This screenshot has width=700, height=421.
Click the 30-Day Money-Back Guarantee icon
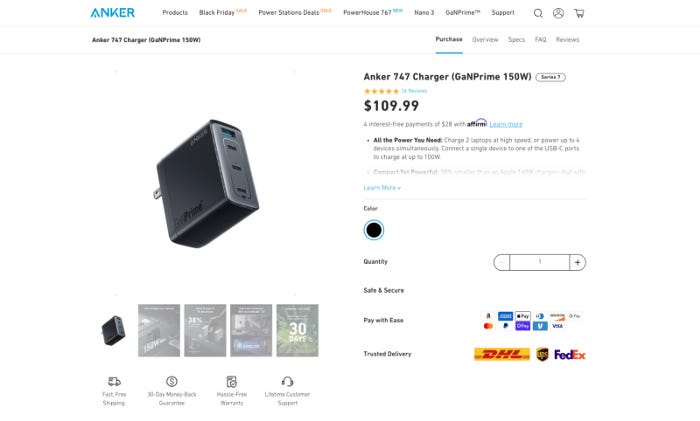(x=172, y=381)
